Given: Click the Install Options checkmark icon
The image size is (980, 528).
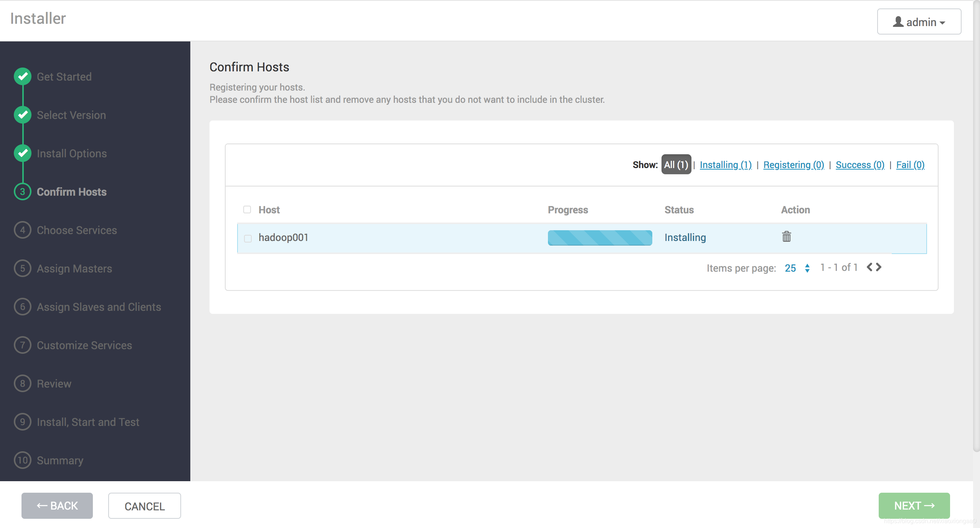Looking at the screenshot, I should click(23, 153).
